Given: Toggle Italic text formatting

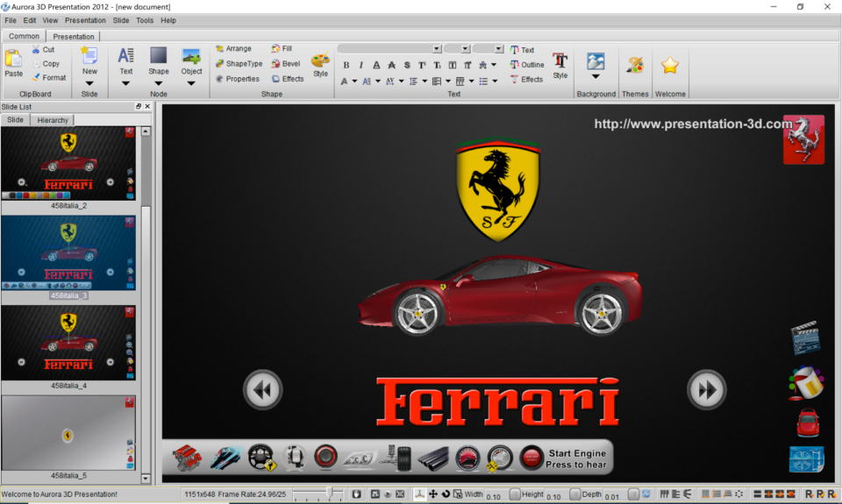Looking at the screenshot, I should pyautogui.click(x=360, y=65).
